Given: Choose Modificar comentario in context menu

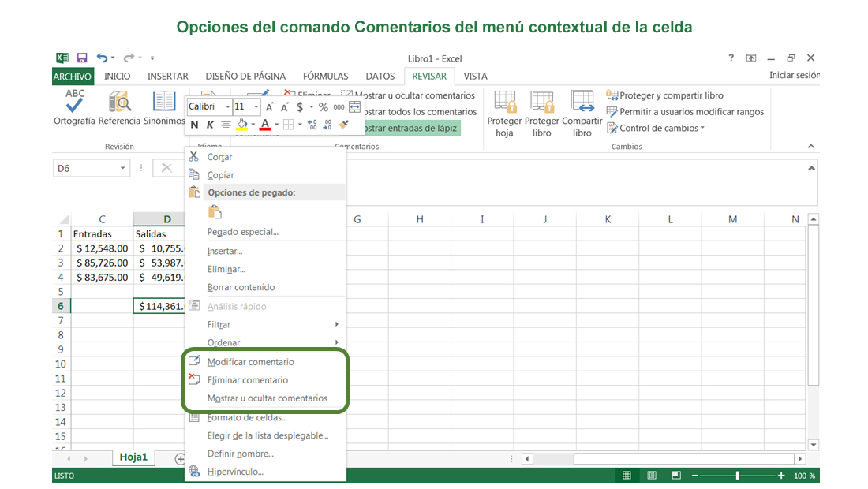Looking at the screenshot, I should (x=265, y=362).
